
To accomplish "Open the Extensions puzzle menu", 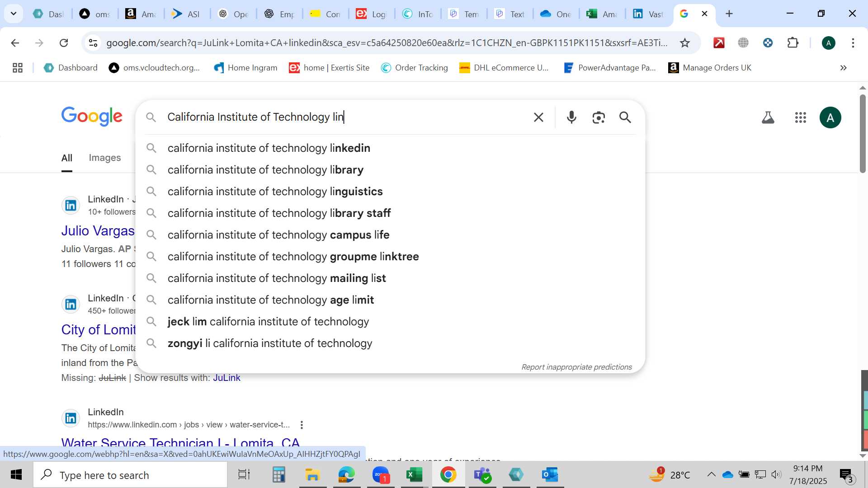I will click(x=793, y=43).
